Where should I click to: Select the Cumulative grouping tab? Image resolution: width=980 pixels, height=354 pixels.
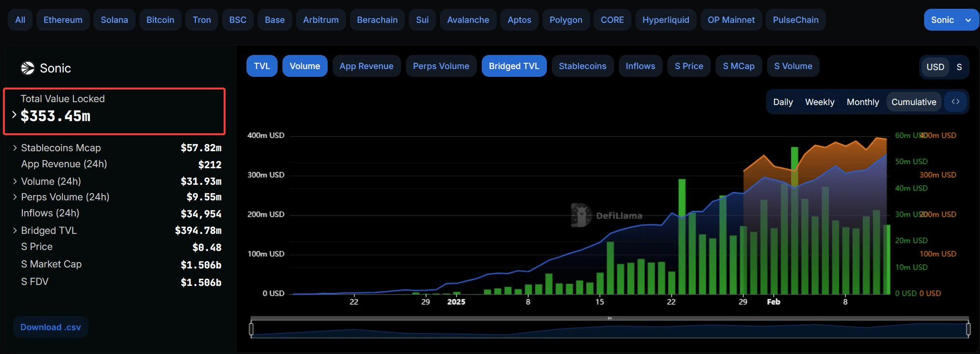click(914, 102)
